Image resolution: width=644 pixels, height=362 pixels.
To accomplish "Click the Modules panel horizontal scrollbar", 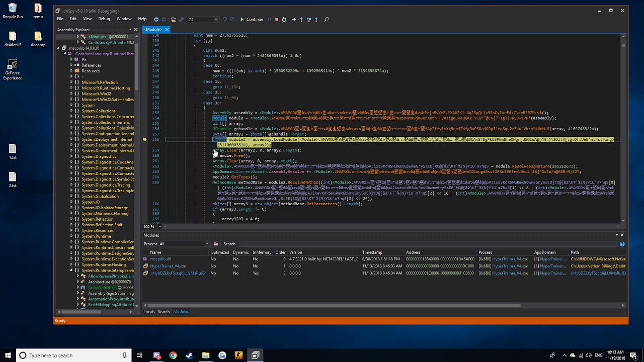I will [335, 305].
